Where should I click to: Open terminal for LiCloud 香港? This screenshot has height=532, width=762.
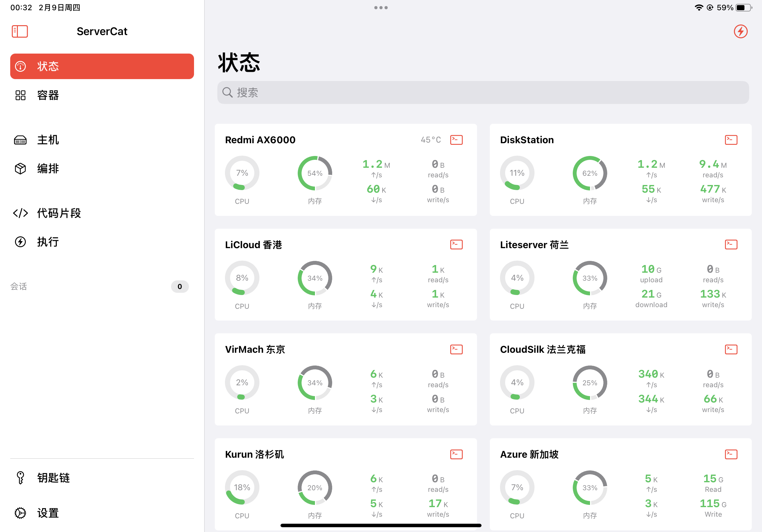pos(456,245)
